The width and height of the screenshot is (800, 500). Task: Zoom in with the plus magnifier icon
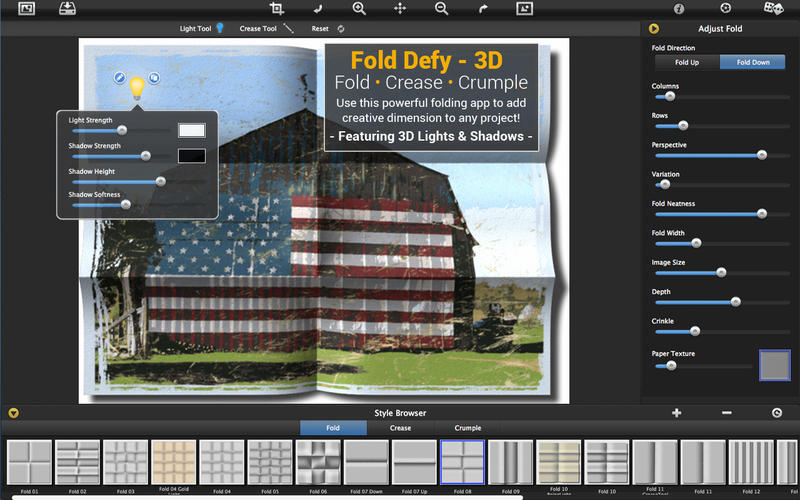tap(359, 8)
